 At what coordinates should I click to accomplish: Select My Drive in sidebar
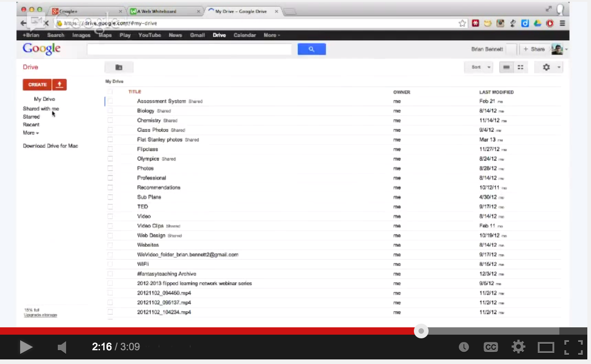[x=45, y=99]
